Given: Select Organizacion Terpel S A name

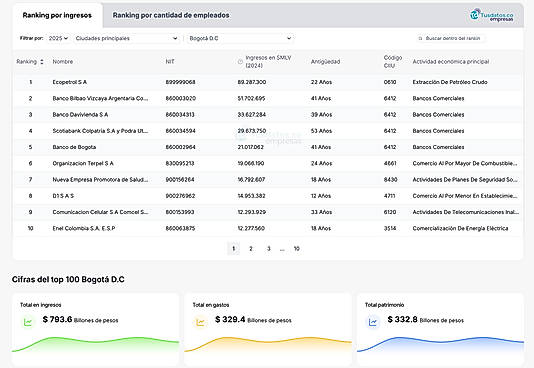Looking at the screenshot, I should (x=83, y=163).
